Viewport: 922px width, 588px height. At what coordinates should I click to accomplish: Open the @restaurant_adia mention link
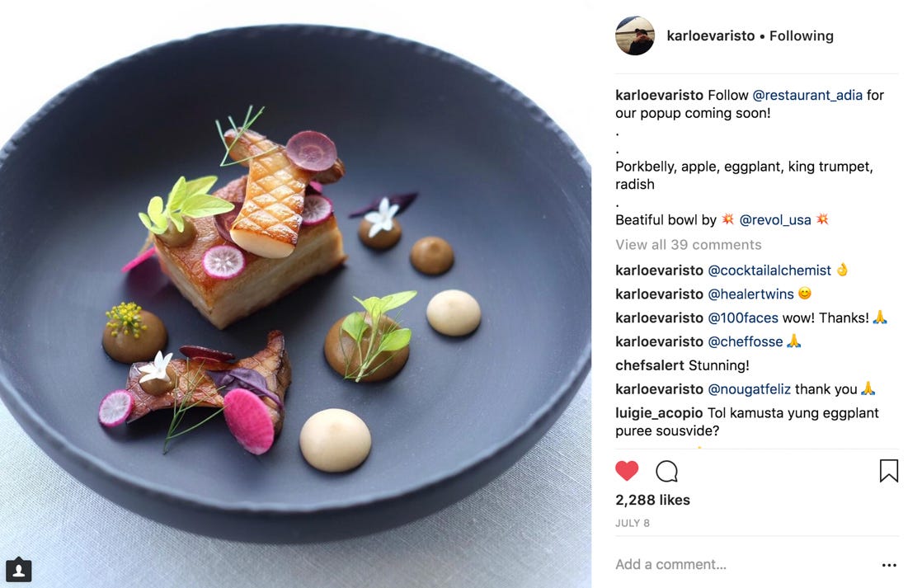807,96
